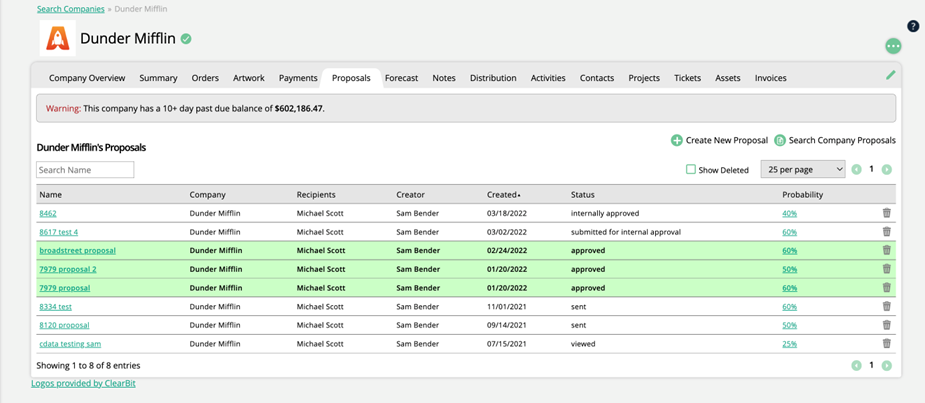Open the Orders tab

[x=205, y=78]
